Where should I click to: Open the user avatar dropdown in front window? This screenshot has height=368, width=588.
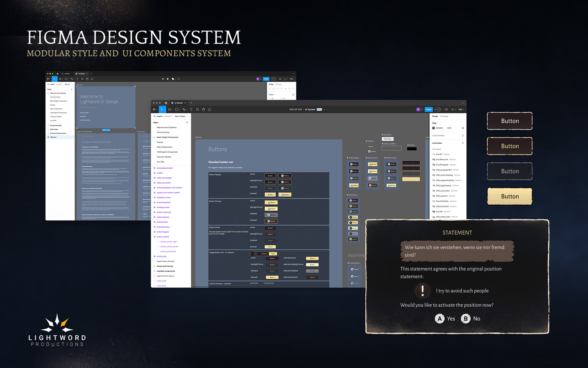tap(419, 109)
